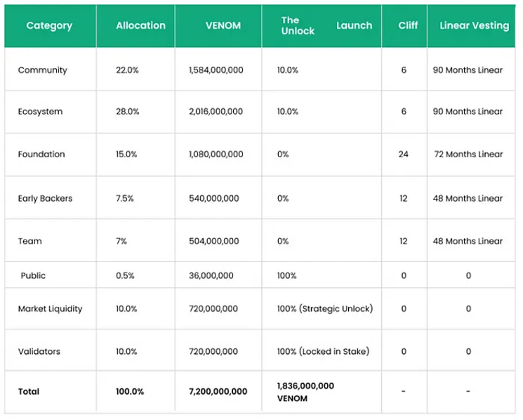This screenshot has width=523, height=420.
Task: Select Validators' 720,000,000 amount
Action: (x=213, y=351)
